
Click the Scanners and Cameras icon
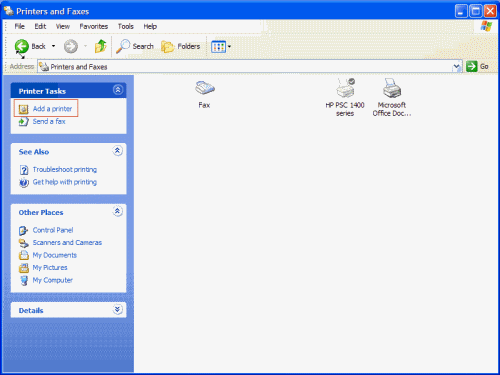pos(24,243)
